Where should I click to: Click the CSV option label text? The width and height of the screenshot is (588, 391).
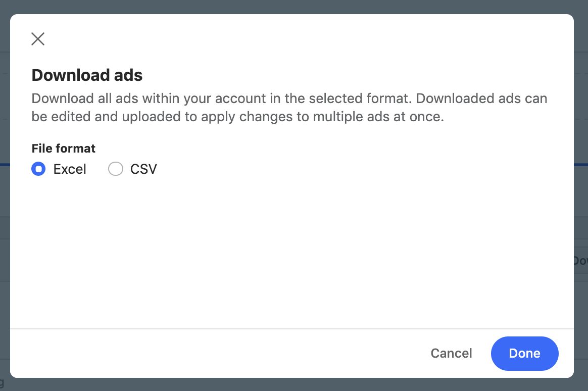pos(143,169)
